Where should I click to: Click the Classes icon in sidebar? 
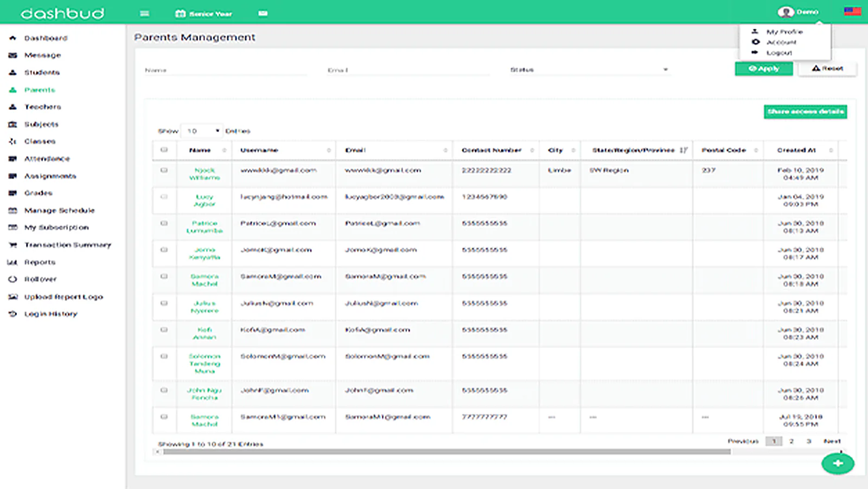click(x=12, y=141)
